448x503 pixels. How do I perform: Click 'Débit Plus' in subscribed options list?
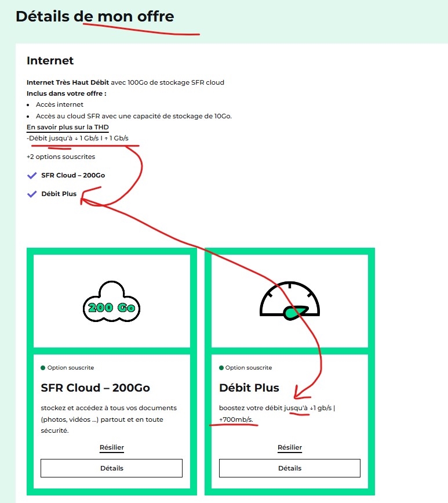coord(59,194)
